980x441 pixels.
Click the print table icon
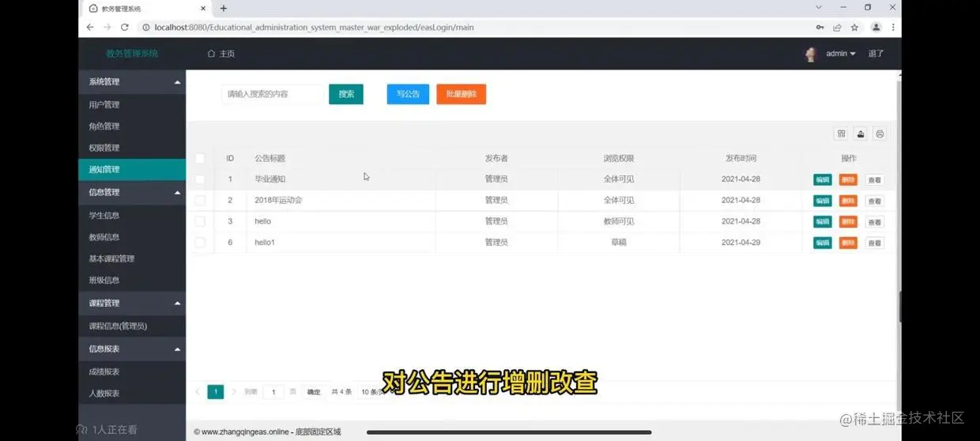[880, 134]
